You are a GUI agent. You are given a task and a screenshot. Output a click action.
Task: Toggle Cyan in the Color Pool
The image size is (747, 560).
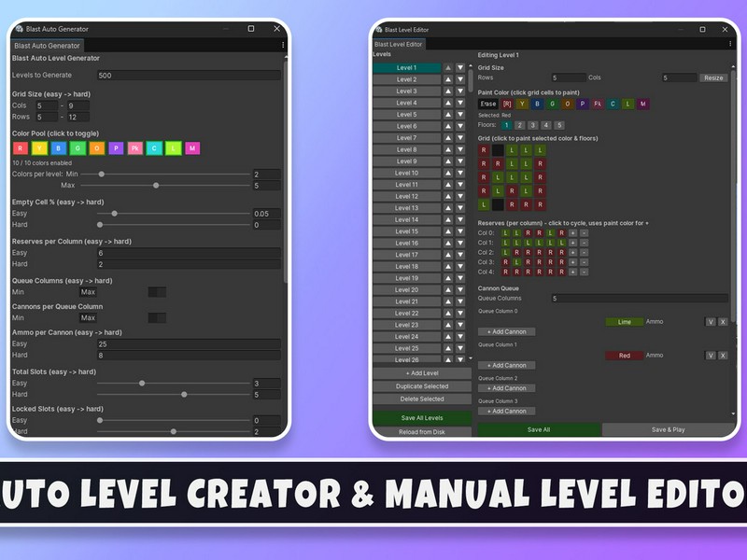click(154, 148)
